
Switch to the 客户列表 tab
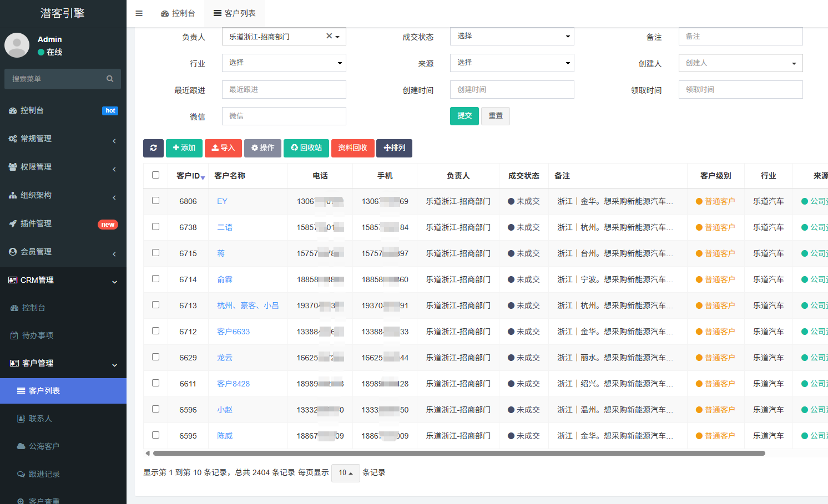coord(234,13)
